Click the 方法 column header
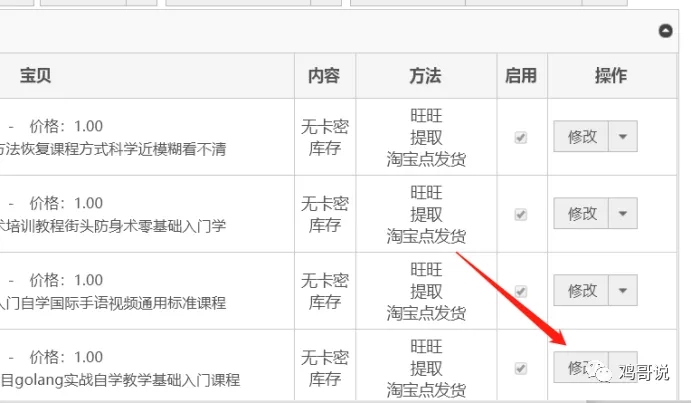692x403 pixels. tap(426, 75)
